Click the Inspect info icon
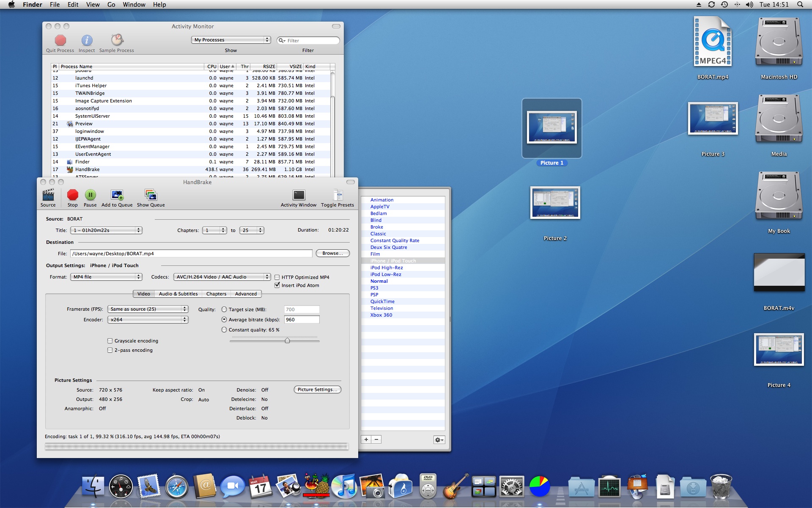Screen dimensions: 812x508 click(87, 40)
